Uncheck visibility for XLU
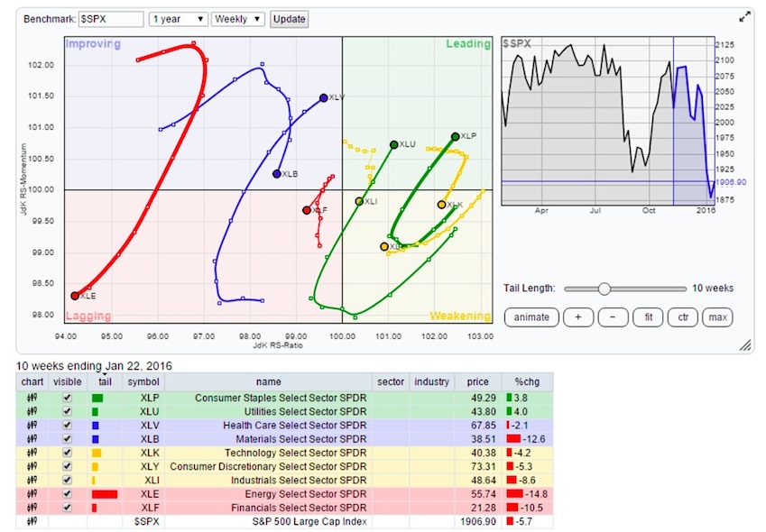 tap(68, 411)
